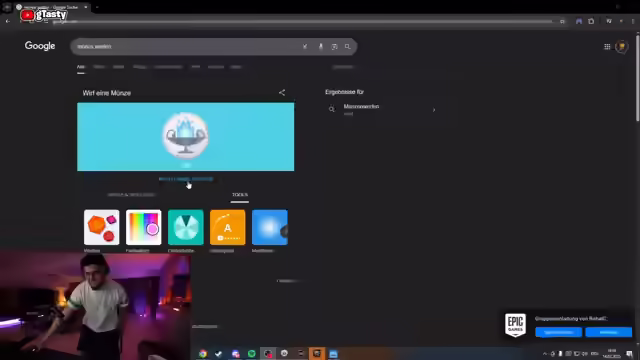Clear the search box with the X icon

coord(305,47)
